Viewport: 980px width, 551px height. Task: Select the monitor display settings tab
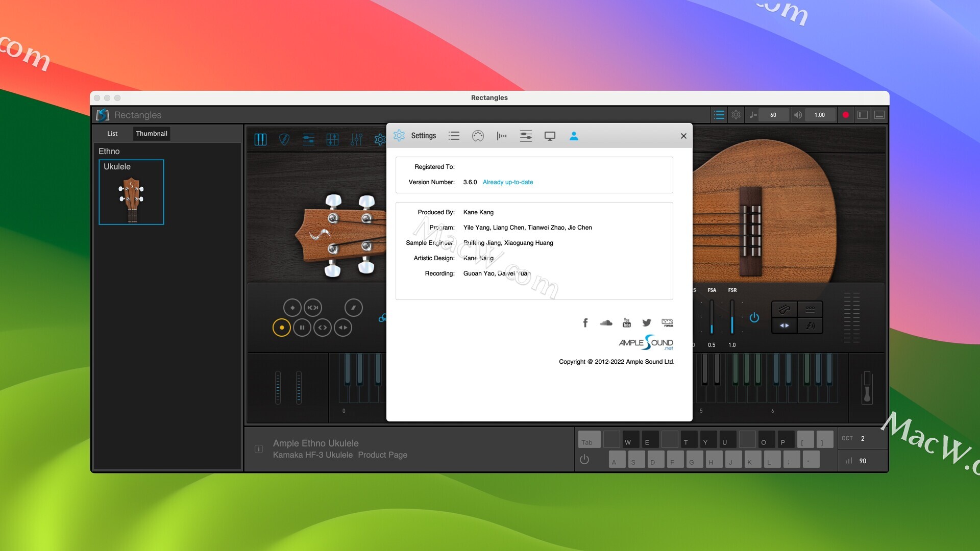pos(550,136)
